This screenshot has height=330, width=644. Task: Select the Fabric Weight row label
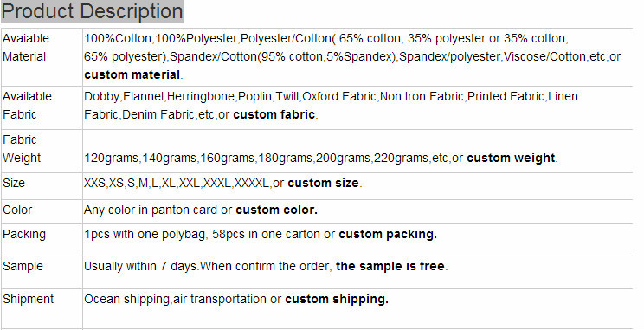coord(22,149)
